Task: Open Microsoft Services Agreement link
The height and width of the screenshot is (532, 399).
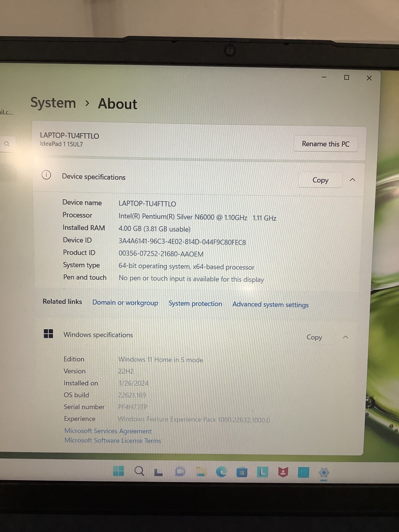Action: pos(108,431)
